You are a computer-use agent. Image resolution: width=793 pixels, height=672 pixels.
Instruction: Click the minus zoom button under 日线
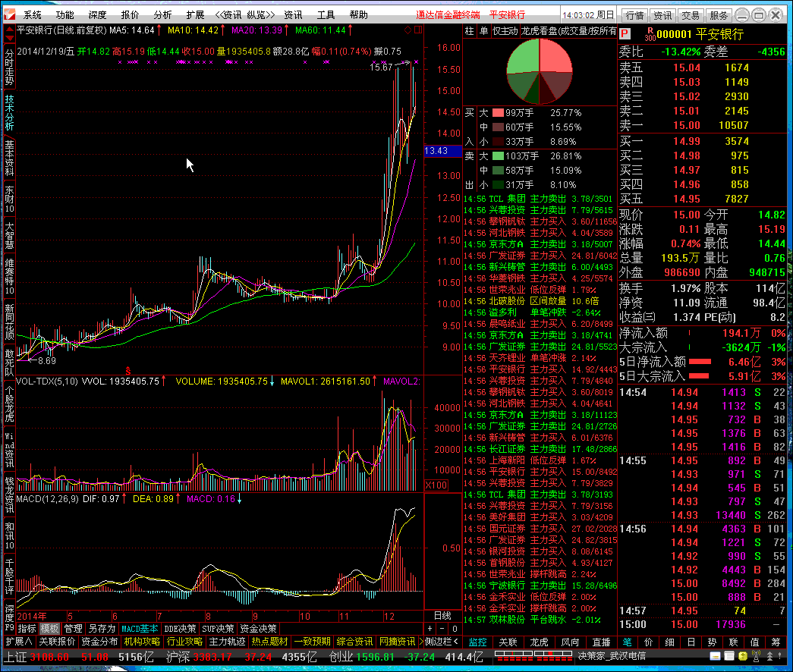(x=442, y=629)
